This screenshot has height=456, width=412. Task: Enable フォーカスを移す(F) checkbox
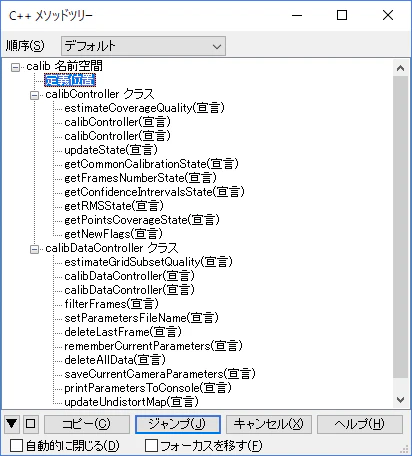(x=151, y=445)
